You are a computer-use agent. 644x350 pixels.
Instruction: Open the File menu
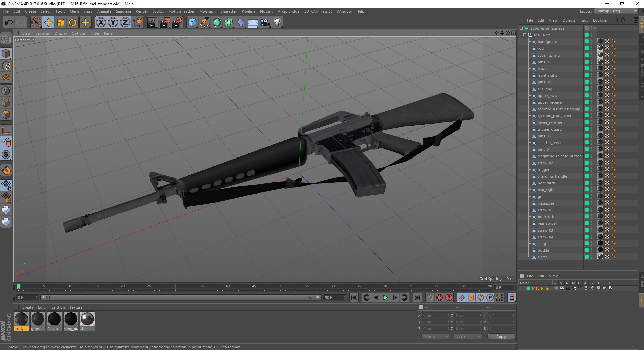[x=6, y=11]
